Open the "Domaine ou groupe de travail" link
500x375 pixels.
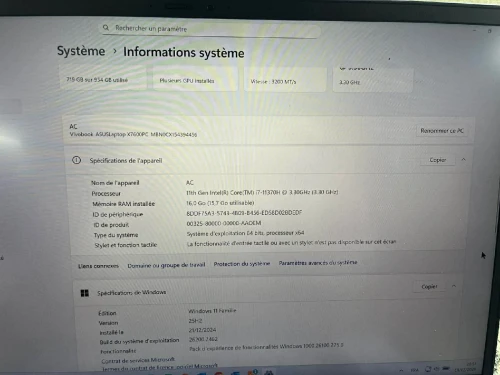[x=166, y=265]
